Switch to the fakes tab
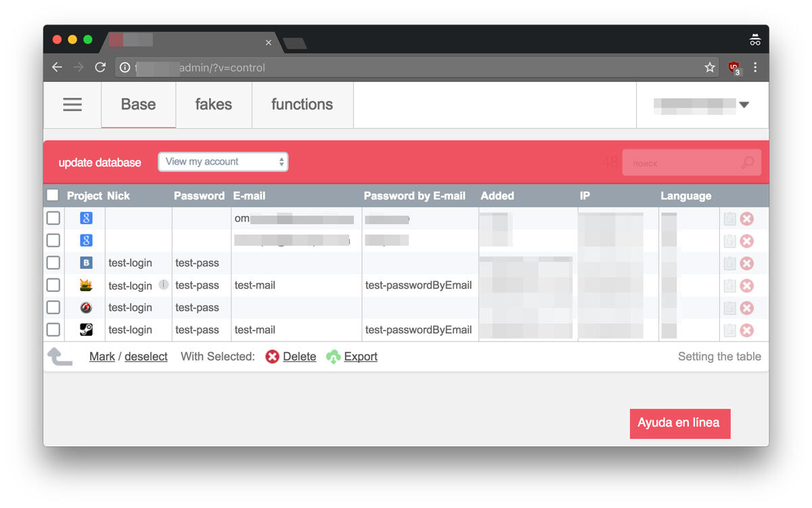This screenshot has height=508, width=812. 213,104
